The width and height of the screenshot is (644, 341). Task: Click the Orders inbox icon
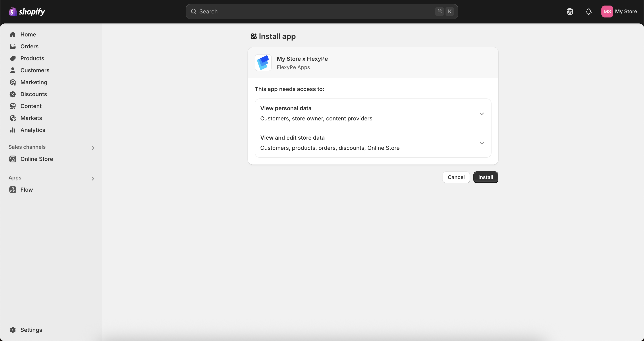(x=13, y=46)
